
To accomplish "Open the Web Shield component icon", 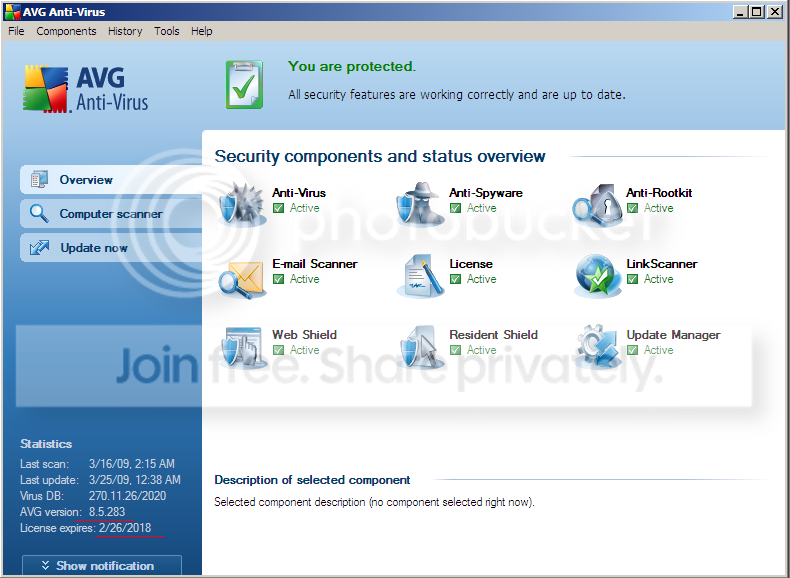I will pyautogui.click(x=243, y=347).
